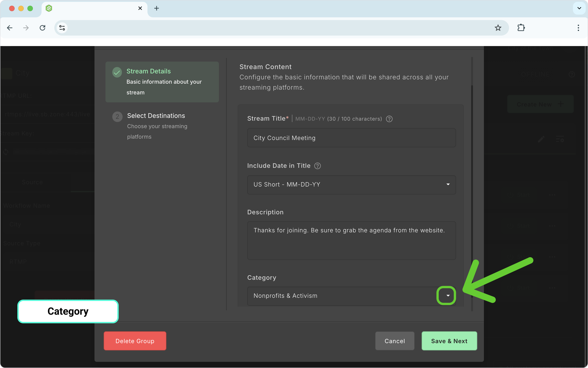588x368 pixels.
Task: Click the list settings icon behind dialog
Action: [x=560, y=139]
